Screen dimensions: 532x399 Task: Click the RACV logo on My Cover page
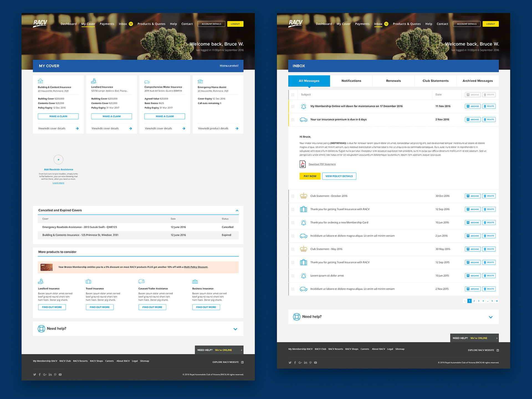point(40,23)
